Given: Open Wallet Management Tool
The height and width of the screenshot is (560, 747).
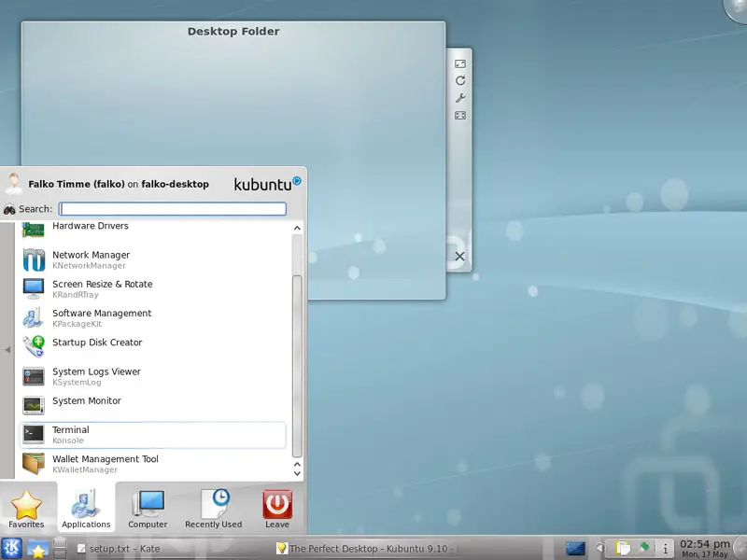Looking at the screenshot, I should tap(153, 464).
